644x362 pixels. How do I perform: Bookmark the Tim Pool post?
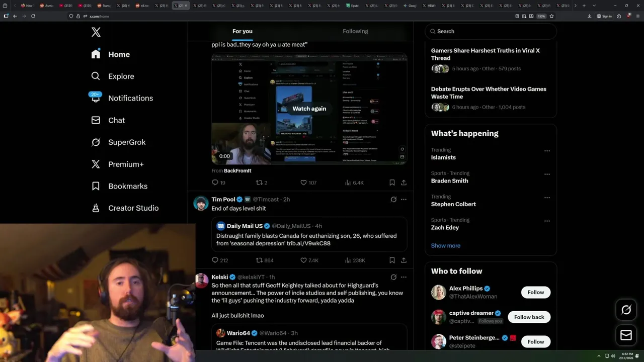point(392,260)
